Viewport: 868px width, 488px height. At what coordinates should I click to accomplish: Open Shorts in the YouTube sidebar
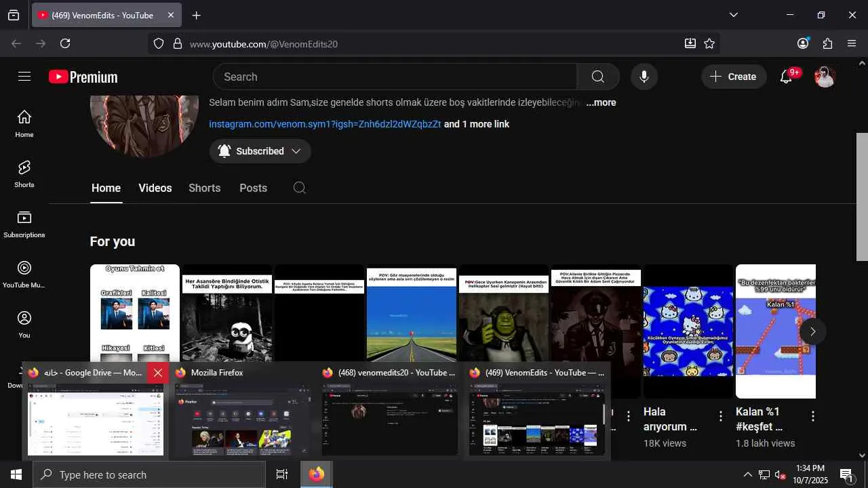(x=24, y=174)
